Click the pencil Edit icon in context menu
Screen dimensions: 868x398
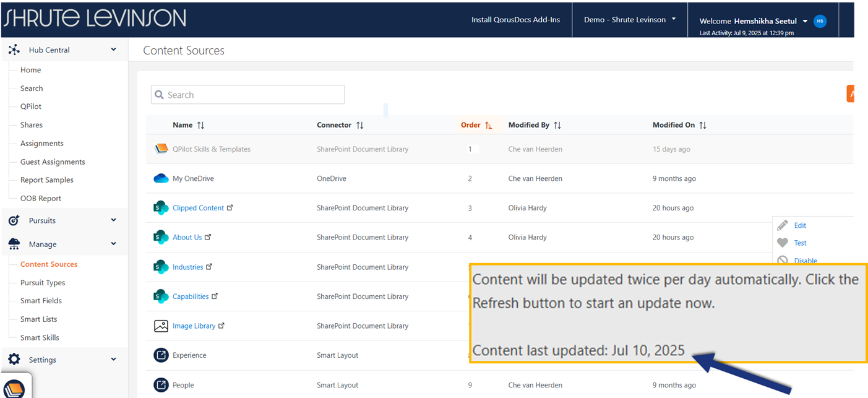point(783,225)
